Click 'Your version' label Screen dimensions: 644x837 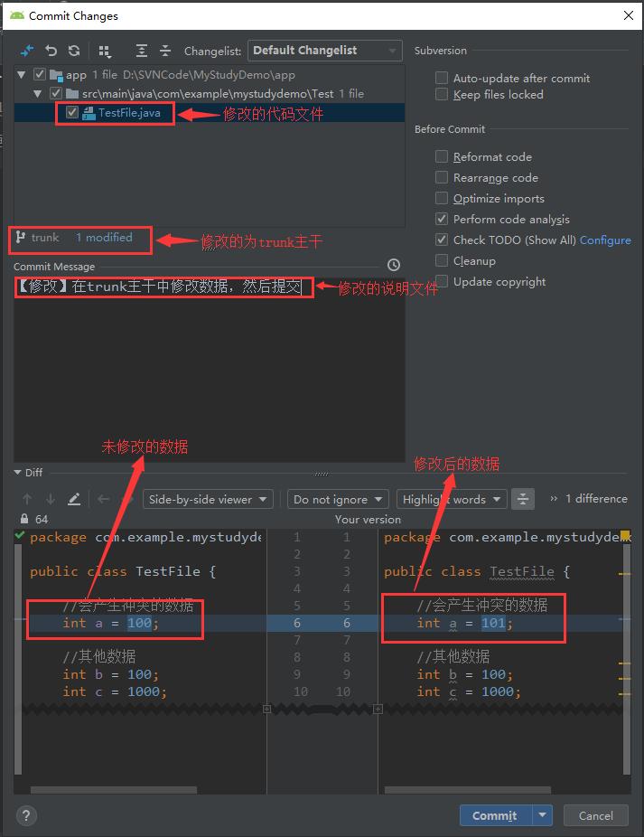pyautogui.click(x=368, y=519)
